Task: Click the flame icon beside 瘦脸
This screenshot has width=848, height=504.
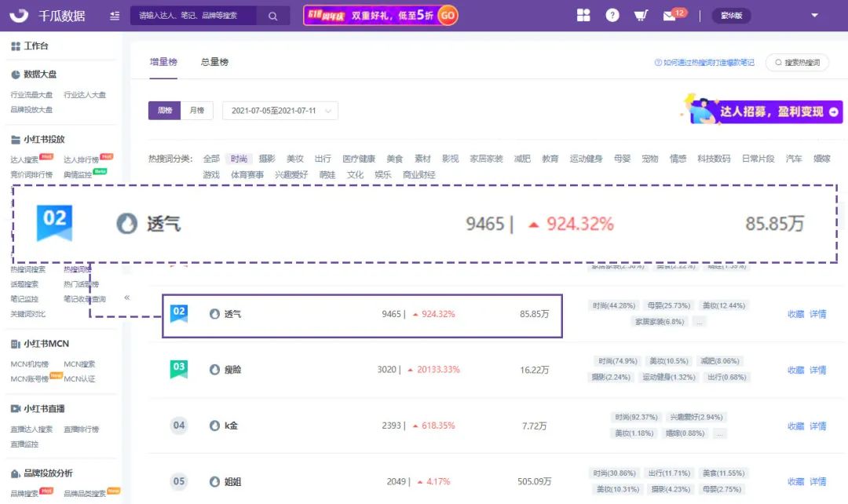Action: pos(214,370)
